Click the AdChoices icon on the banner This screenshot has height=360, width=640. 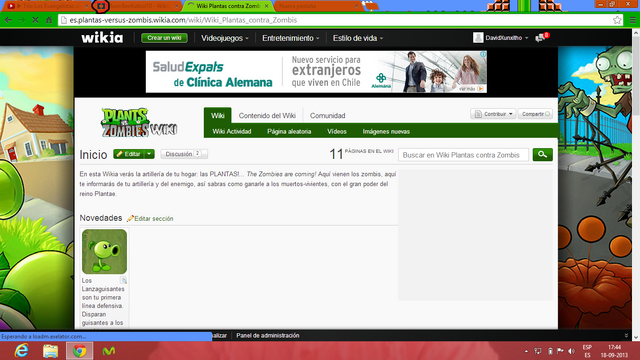coord(483,54)
